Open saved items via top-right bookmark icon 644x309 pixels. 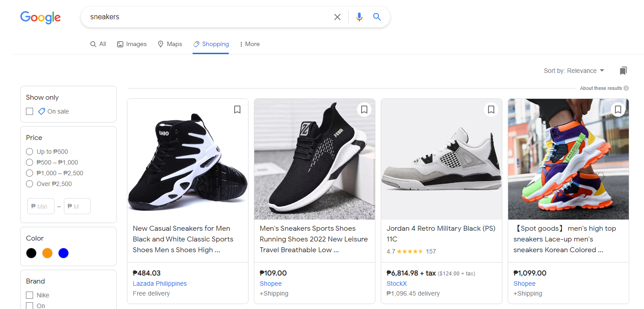tap(623, 70)
